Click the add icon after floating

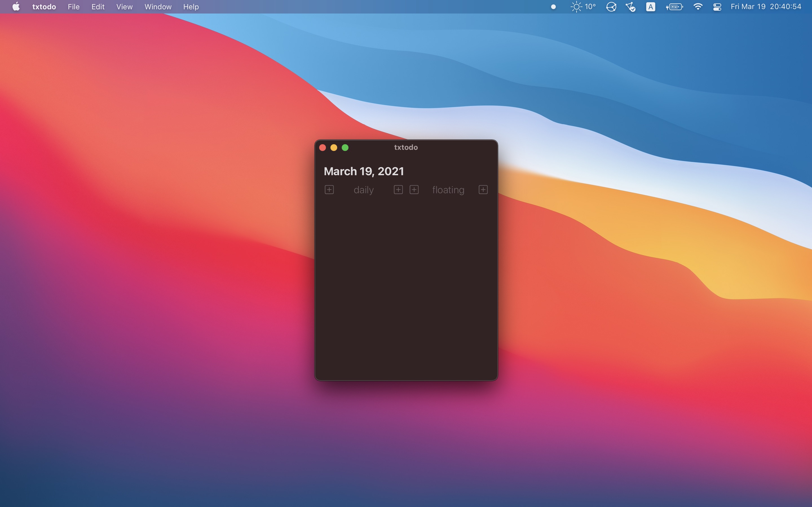[x=482, y=189]
